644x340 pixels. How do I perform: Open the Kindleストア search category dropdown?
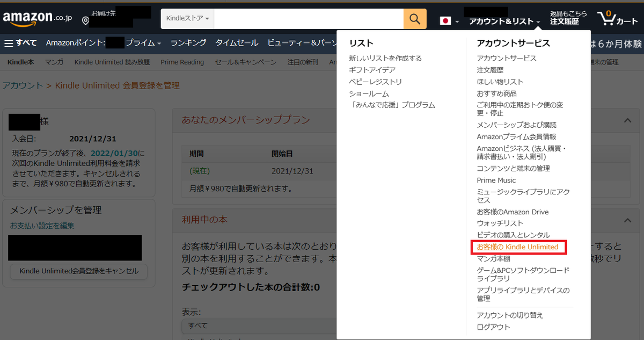click(187, 19)
